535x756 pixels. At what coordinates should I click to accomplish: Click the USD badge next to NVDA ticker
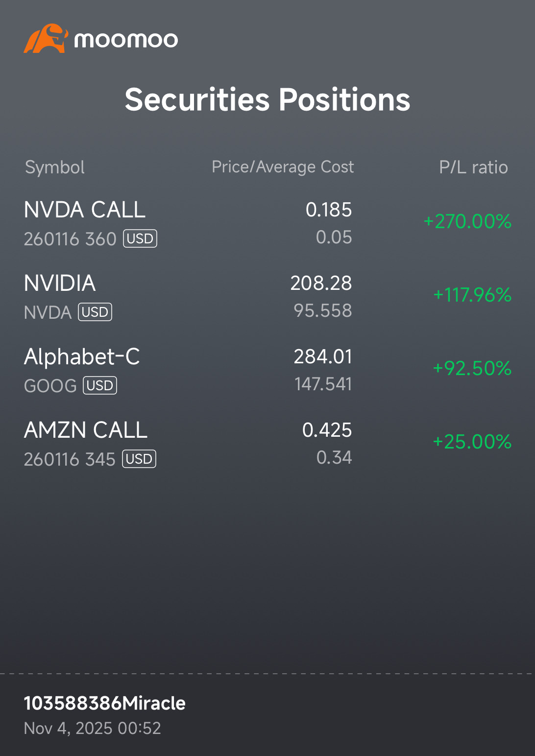95,312
